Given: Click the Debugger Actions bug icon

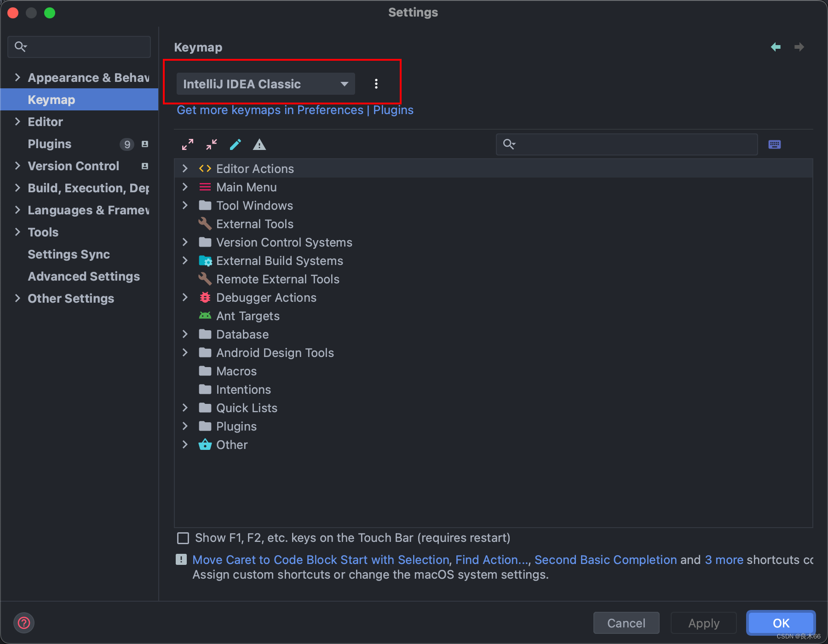Looking at the screenshot, I should coord(205,298).
